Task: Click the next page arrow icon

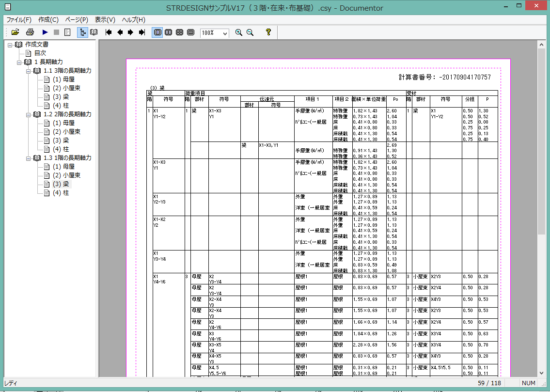Action: 131,32
